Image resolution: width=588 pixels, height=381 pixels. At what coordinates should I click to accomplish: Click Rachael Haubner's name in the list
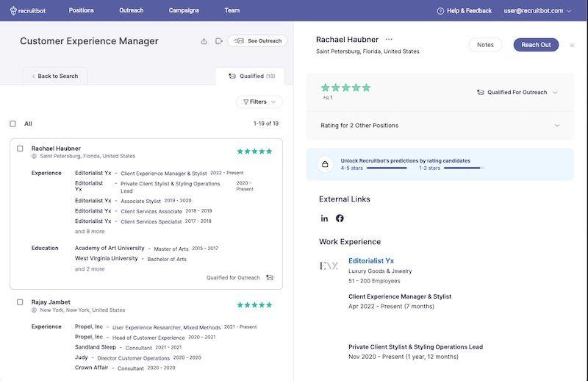click(x=56, y=149)
